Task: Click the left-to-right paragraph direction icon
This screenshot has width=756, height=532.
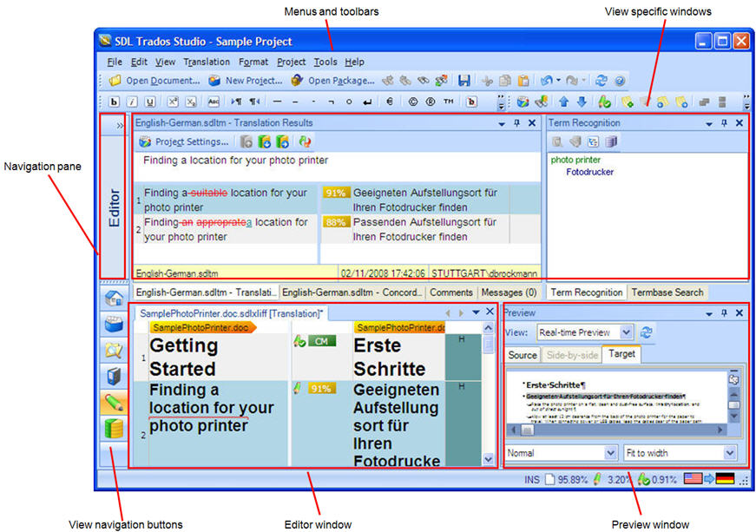Action: pos(236,102)
